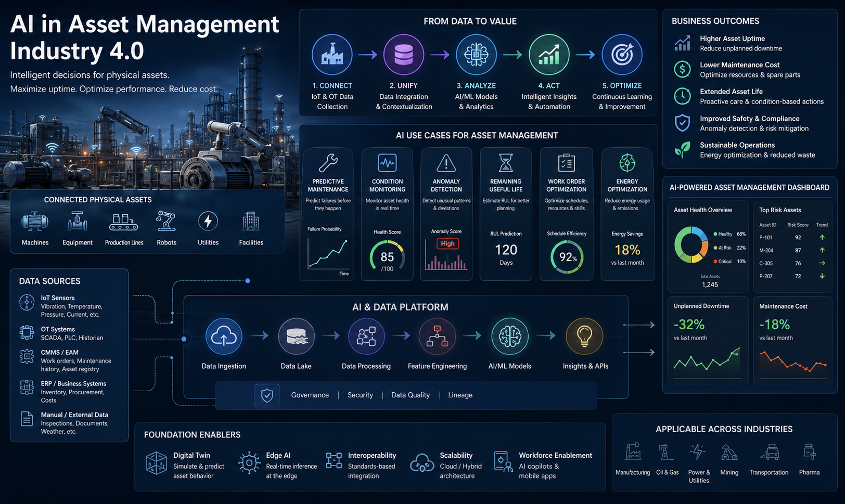Click the Act growth chart icon
The height and width of the screenshot is (504, 845).
(x=549, y=55)
